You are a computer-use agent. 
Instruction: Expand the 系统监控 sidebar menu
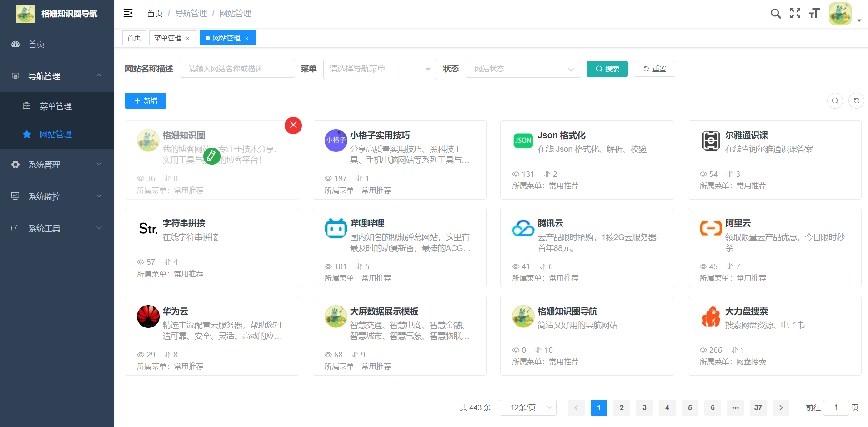[x=57, y=196]
